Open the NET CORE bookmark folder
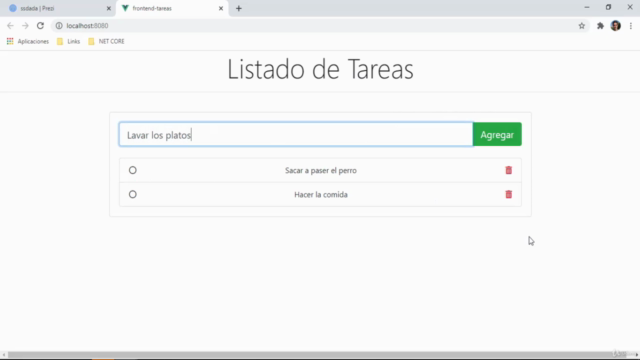The width and height of the screenshot is (640, 360). [x=107, y=41]
